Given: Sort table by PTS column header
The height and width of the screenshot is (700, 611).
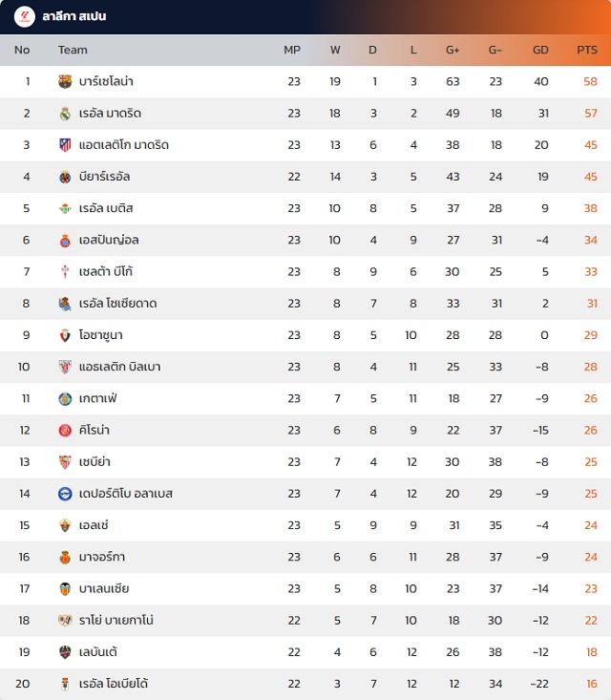Looking at the screenshot, I should (587, 50).
